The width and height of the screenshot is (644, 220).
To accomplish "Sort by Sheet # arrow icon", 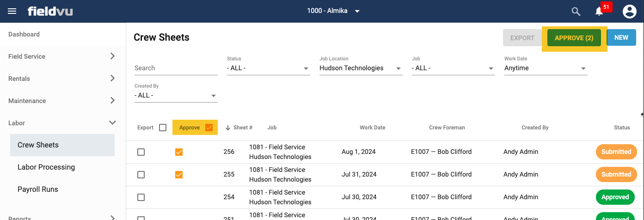I will (228, 128).
